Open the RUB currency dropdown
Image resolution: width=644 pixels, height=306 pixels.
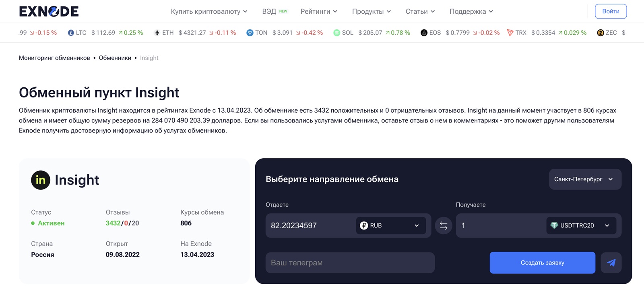390,225
